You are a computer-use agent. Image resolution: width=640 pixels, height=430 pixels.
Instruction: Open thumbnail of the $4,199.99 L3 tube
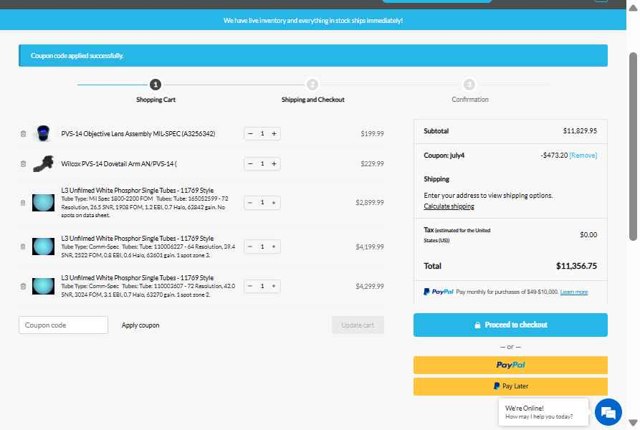(x=43, y=246)
